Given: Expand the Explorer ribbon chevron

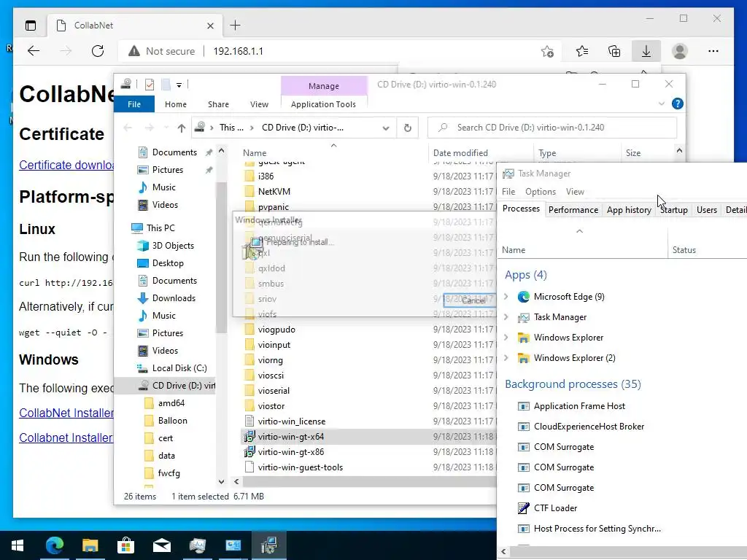Looking at the screenshot, I should coord(661,104).
